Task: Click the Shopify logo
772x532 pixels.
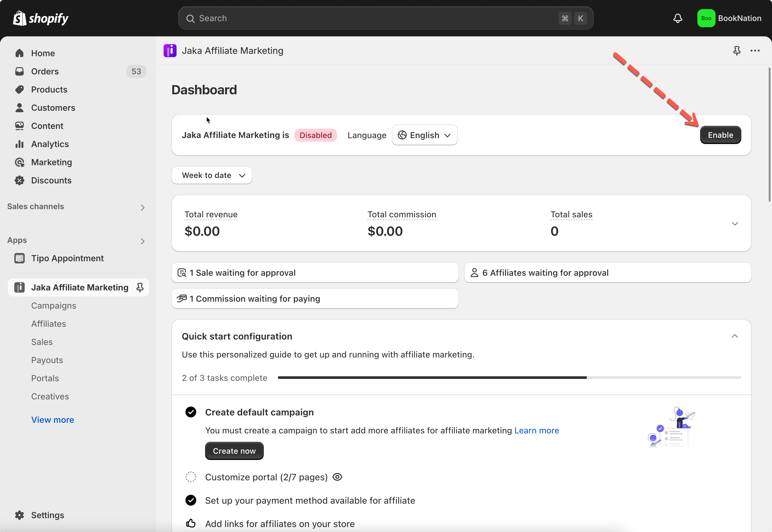Action: point(41,18)
